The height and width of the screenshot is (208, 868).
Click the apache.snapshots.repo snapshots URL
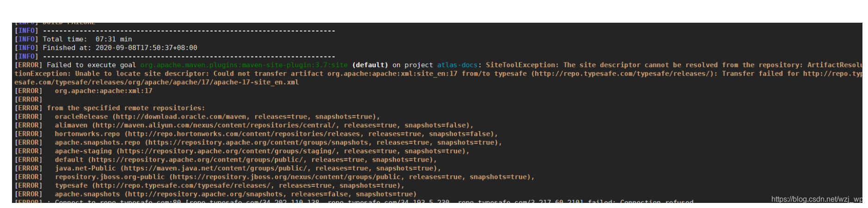tap(258, 143)
